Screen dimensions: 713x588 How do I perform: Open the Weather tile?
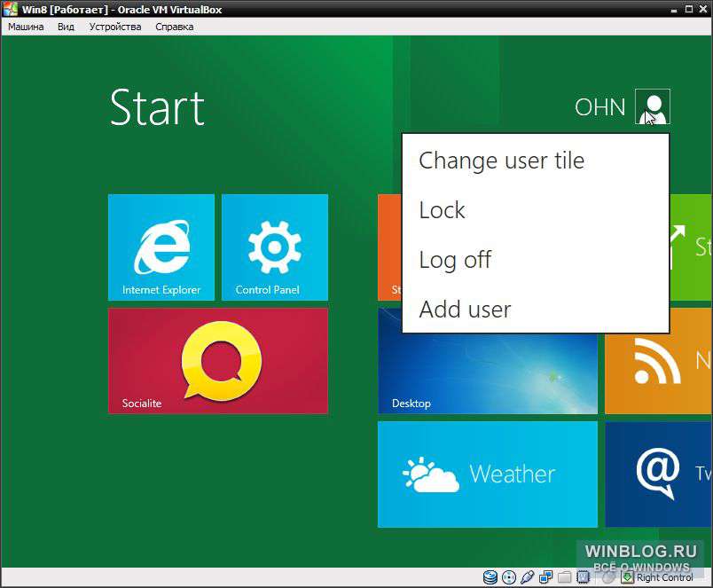click(488, 474)
